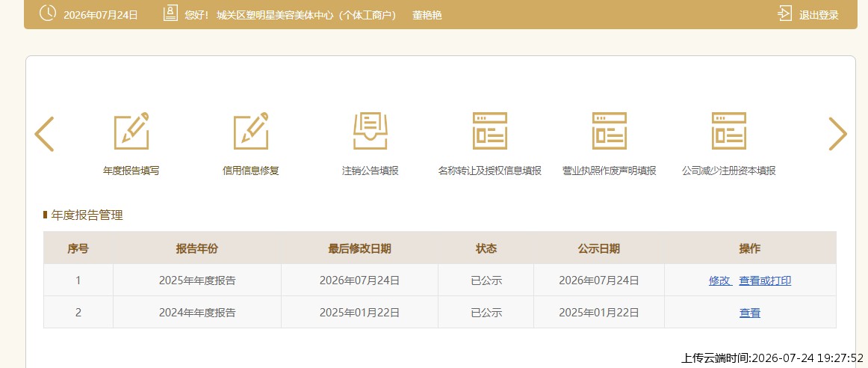Show more services with right chevron
The image size is (868, 368).
click(837, 134)
